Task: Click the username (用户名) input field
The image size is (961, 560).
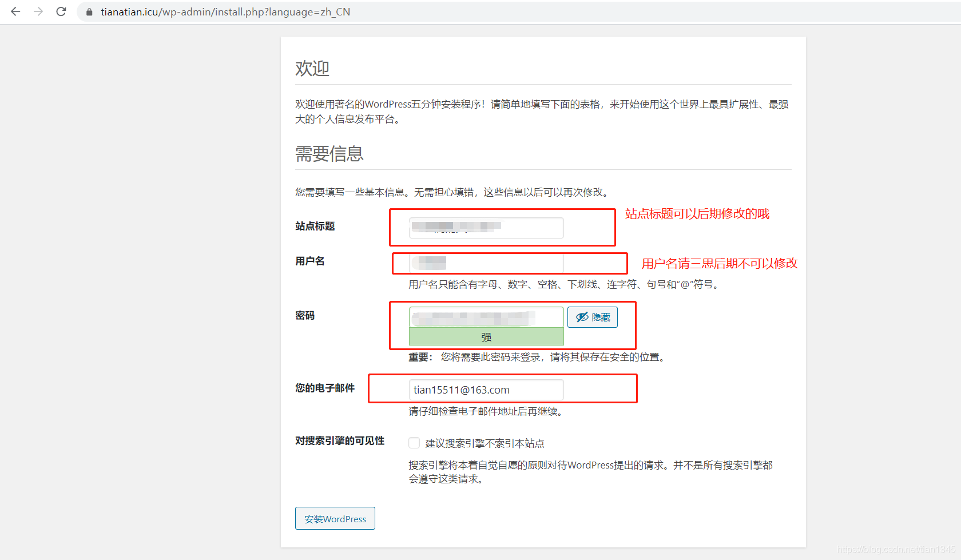Action: point(486,263)
